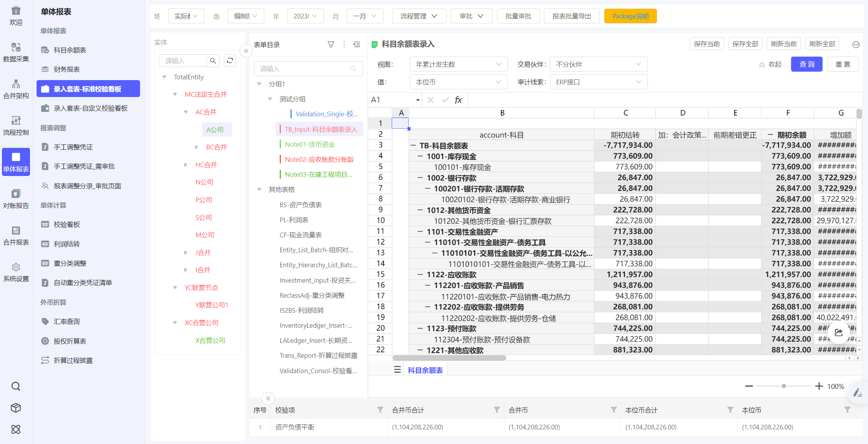Click the entity search magnifier icon
868x444 pixels.
tap(213, 60)
